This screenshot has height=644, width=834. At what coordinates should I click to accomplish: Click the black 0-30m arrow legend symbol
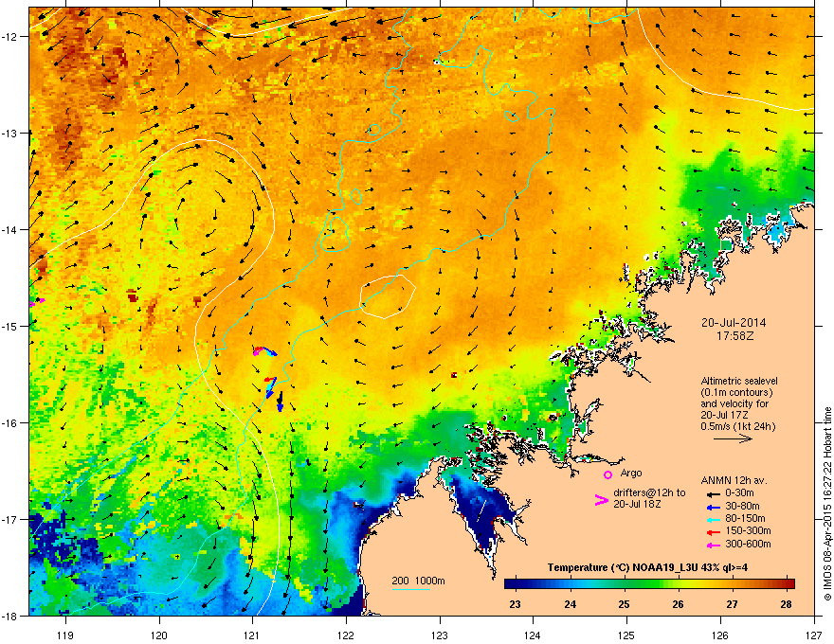[x=713, y=495]
